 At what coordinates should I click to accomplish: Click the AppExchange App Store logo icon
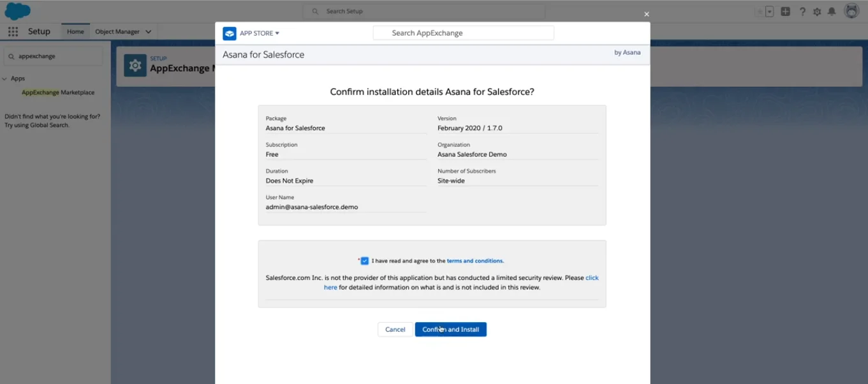(x=229, y=33)
